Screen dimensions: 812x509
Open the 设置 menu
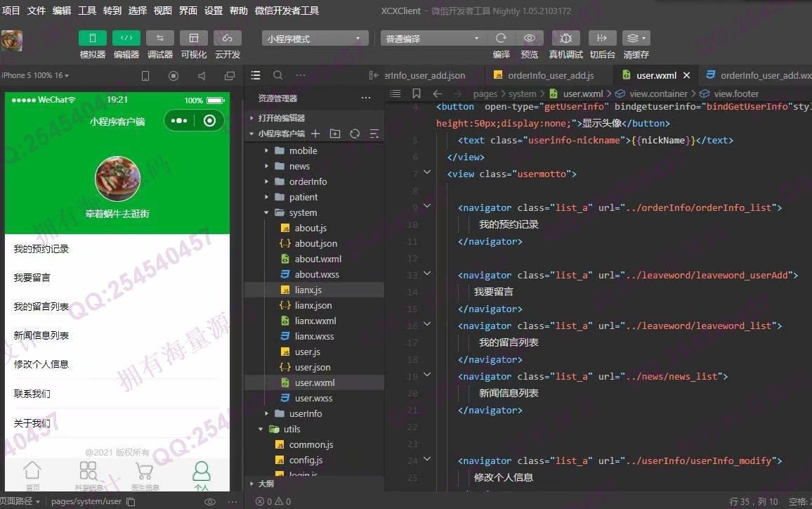click(214, 11)
